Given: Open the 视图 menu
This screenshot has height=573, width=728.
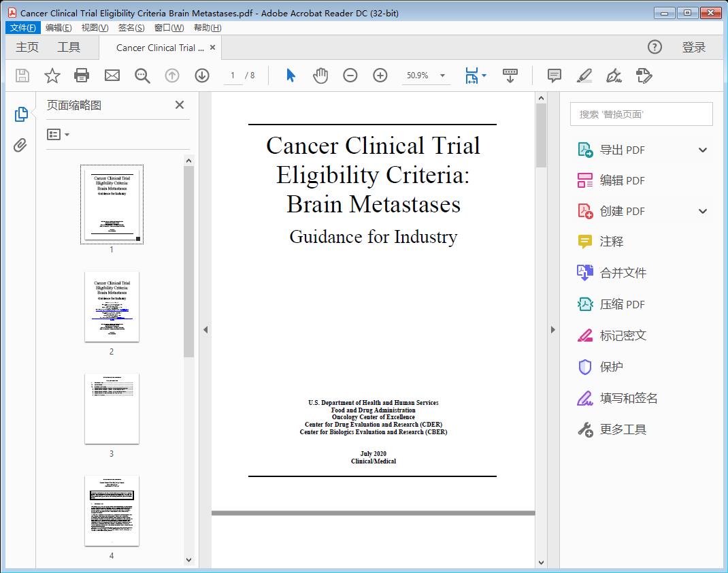Looking at the screenshot, I should click(x=95, y=27).
